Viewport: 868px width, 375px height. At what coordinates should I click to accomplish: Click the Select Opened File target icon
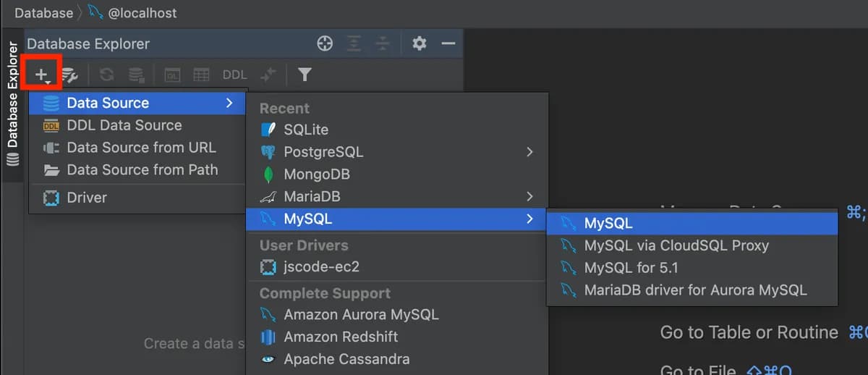(x=325, y=44)
